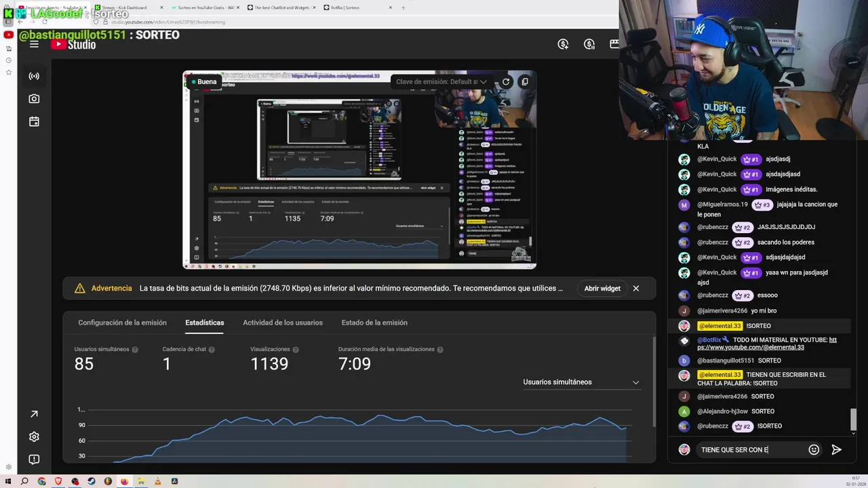Screen dimensions: 868x488
Task: Reset the stream key with refresh icon
Action: point(506,81)
